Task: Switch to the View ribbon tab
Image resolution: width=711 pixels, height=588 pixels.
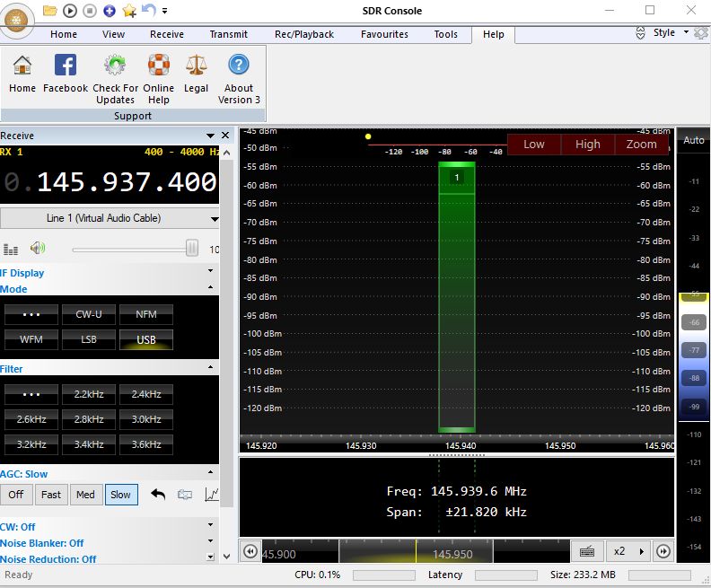Action: click(113, 34)
